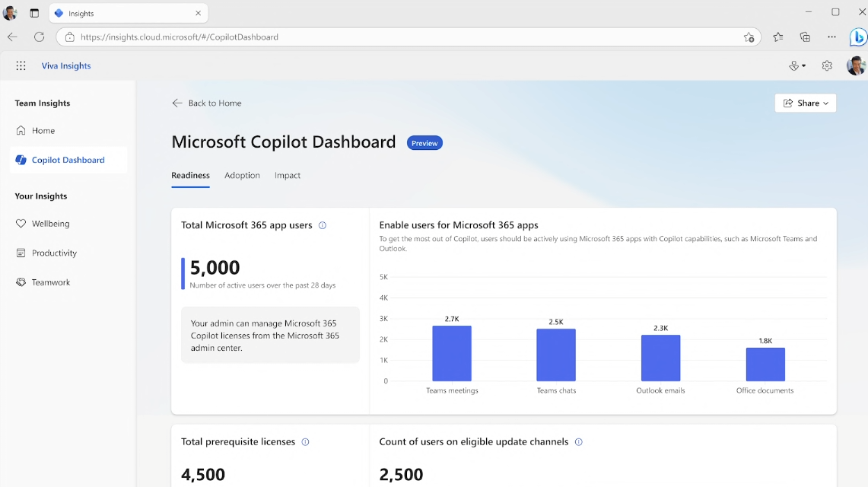Image resolution: width=868 pixels, height=487 pixels.
Task: Close the Insights browser tab
Action: pos(199,13)
